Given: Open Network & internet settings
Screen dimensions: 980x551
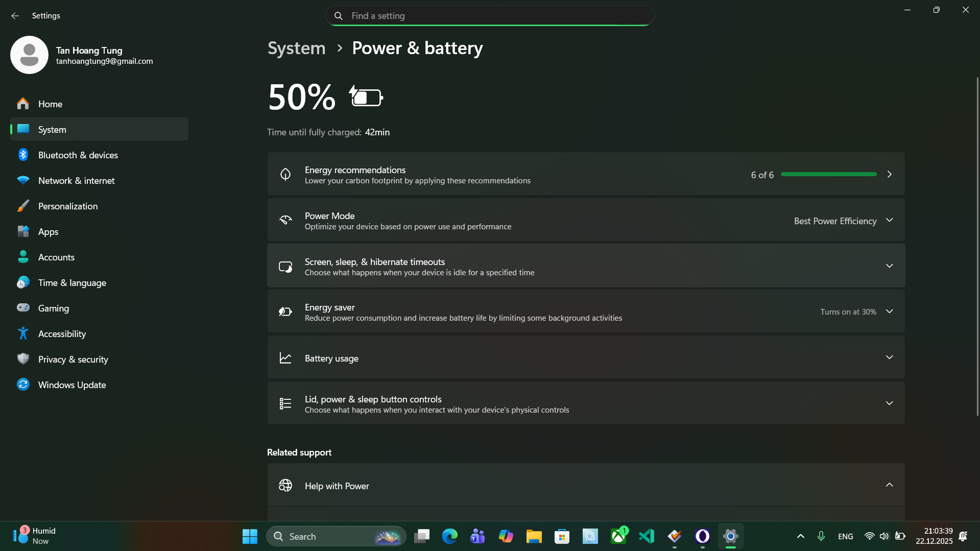Looking at the screenshot, I should click(99, 180).
